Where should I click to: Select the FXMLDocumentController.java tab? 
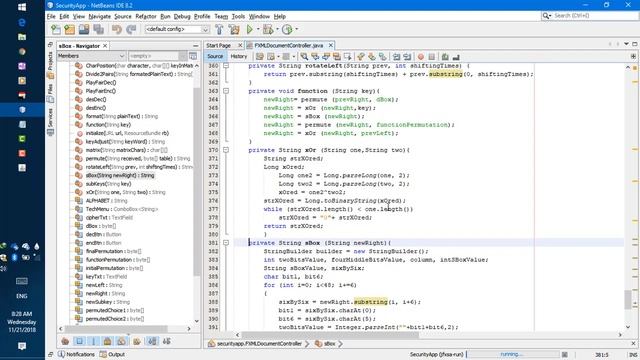click(x=289, y=45)
